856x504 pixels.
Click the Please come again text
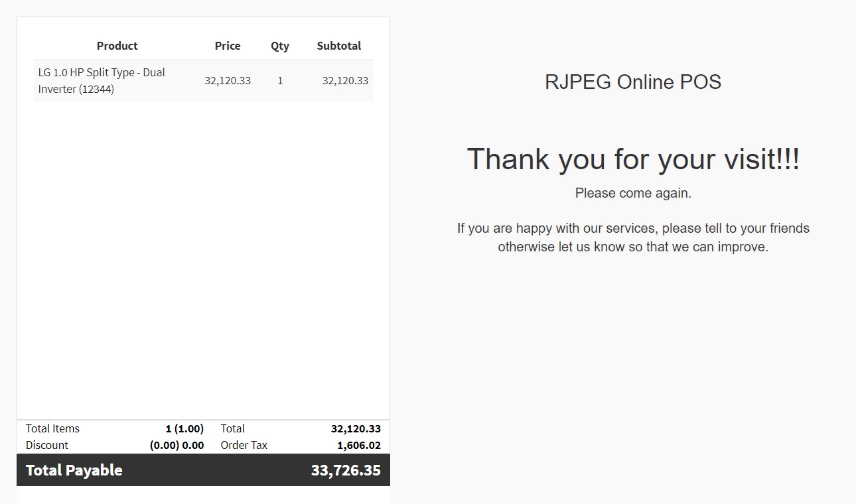[633, 193]
